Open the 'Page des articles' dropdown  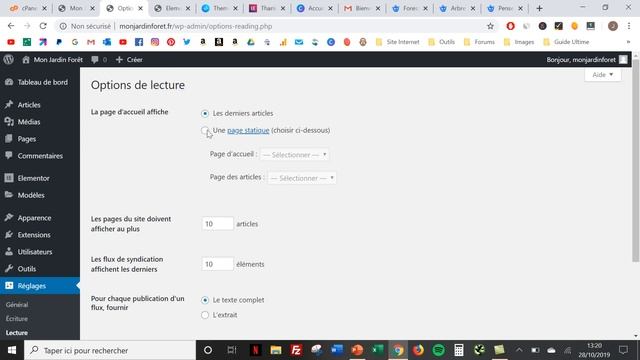point(302,178)
